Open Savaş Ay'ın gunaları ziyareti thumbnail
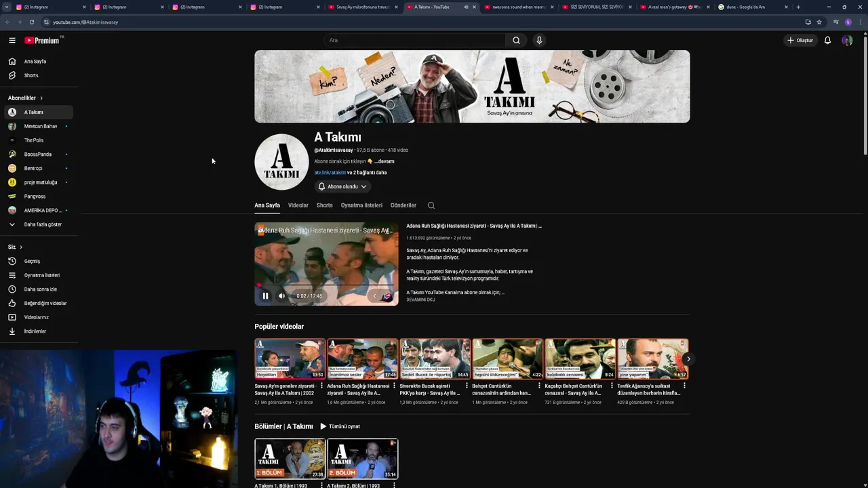The height and width of the screenshot is (488, 868). [x=290, y=359]
